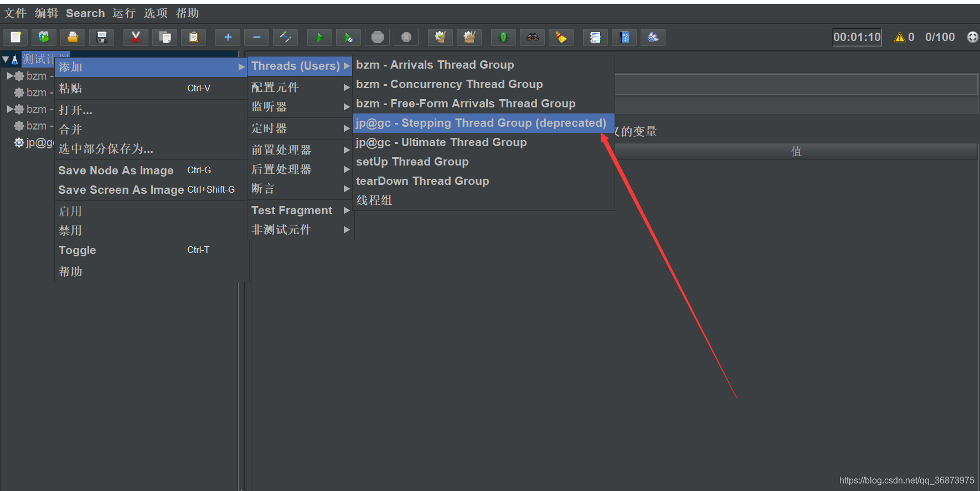Select bzm - Concurrency Thread Group
Image resolution: width=980 pixels, height=491 pixels.
[x=483, y=84]
